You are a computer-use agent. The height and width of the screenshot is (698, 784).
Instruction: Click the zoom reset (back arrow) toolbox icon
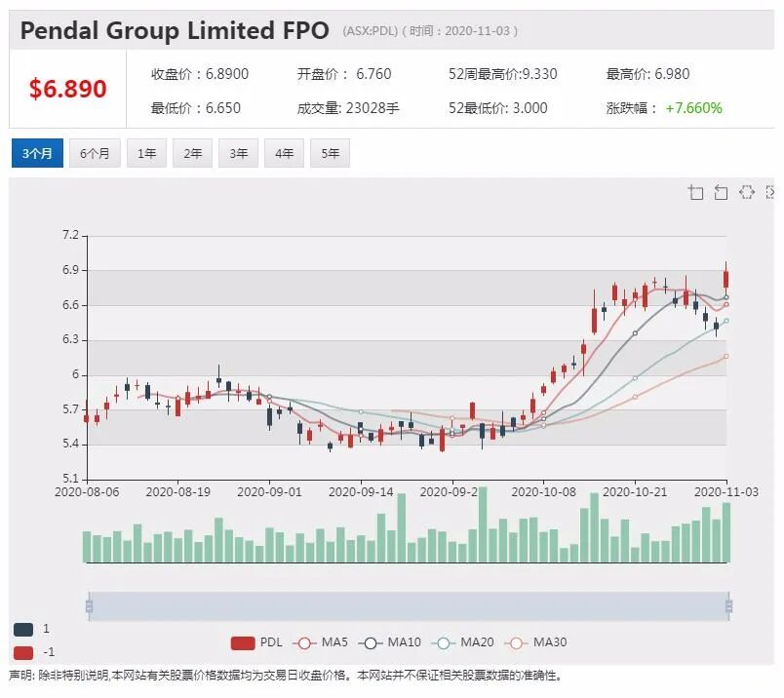[721, 192]
